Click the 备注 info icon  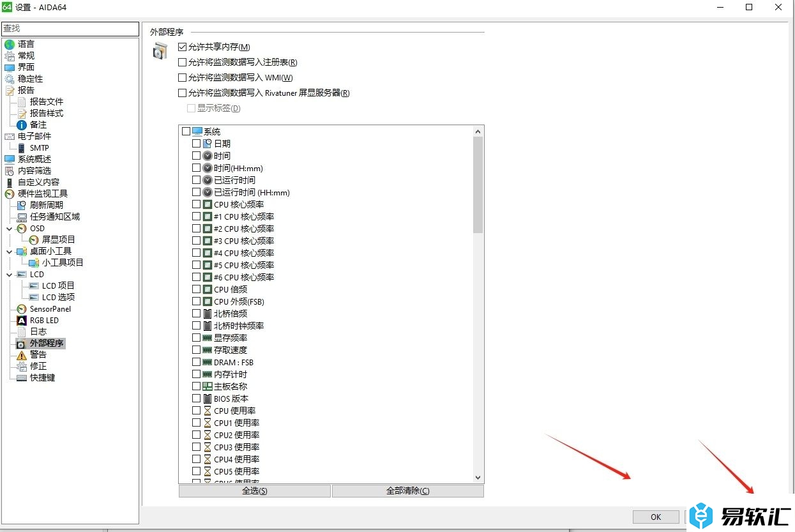[x=22, y=125]
